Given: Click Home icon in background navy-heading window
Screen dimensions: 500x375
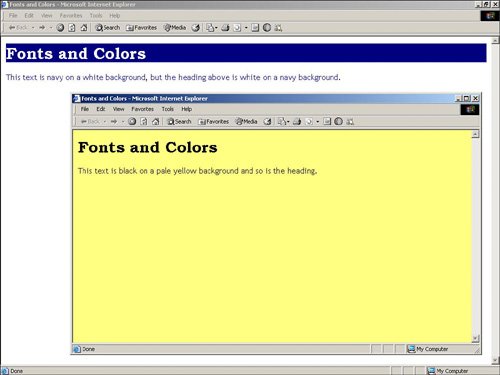Looking at the screenshot, I should tap(84, 28).
